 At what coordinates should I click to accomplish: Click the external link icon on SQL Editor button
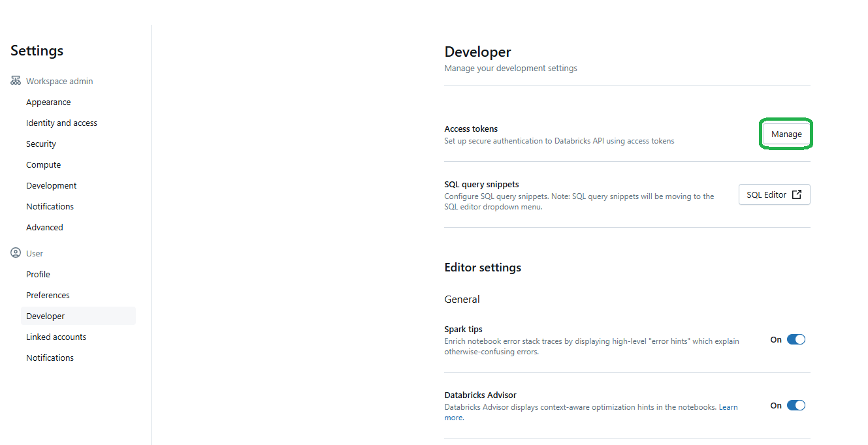[x=796, y=194]
